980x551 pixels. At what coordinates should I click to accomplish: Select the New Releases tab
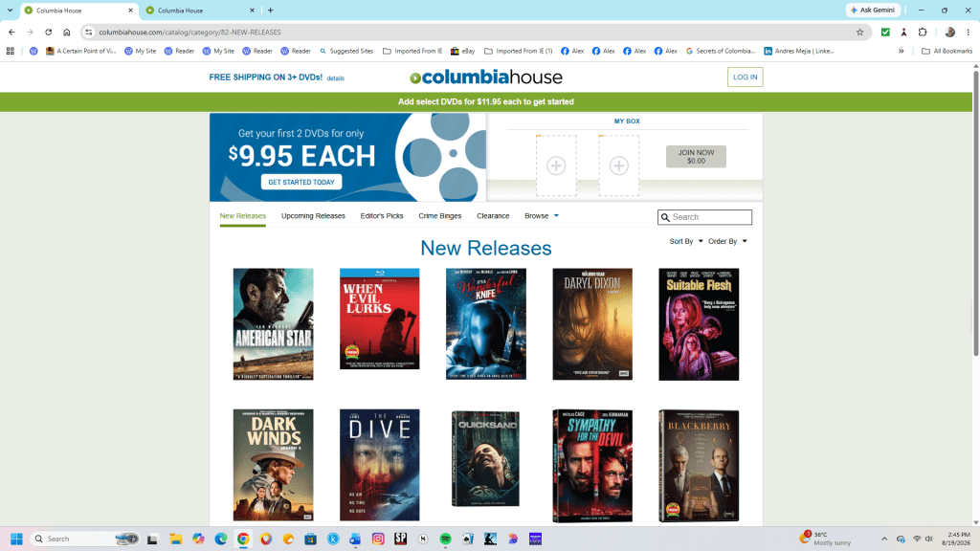(x=242, y=215)
